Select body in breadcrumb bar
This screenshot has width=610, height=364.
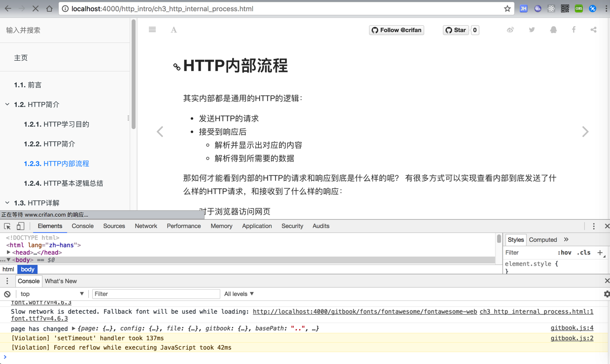point(28,269)
